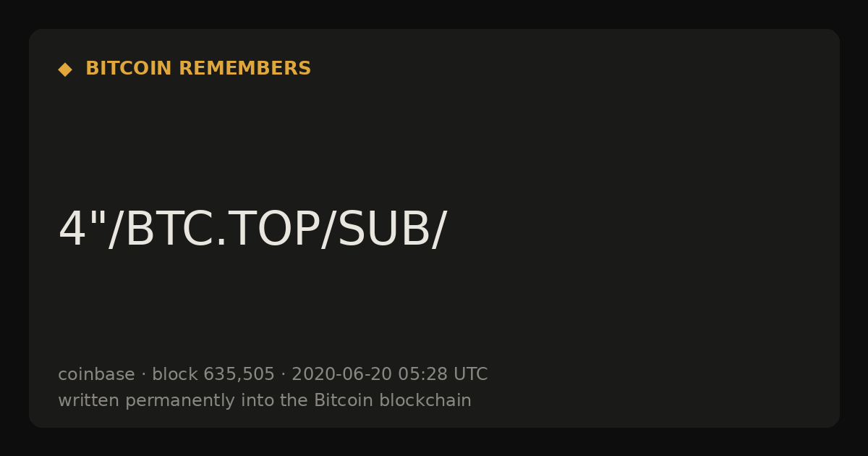
Task: Click the words Bitcoin blockchain in the footer
Action: (x=393, y=400)
